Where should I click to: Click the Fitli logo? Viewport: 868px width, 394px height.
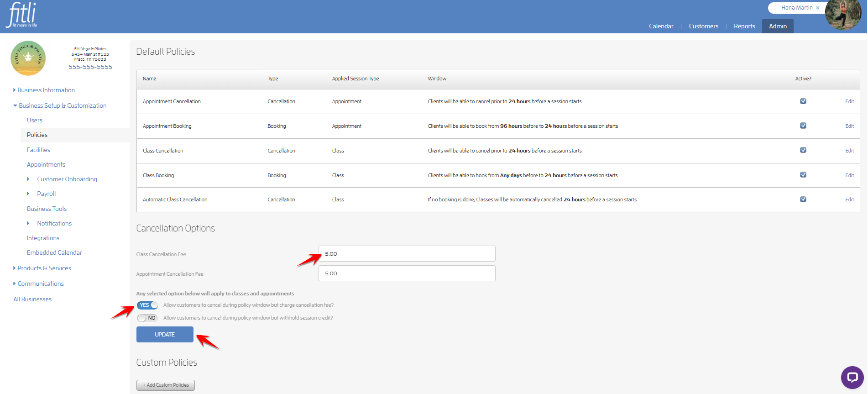click(21, 15)
